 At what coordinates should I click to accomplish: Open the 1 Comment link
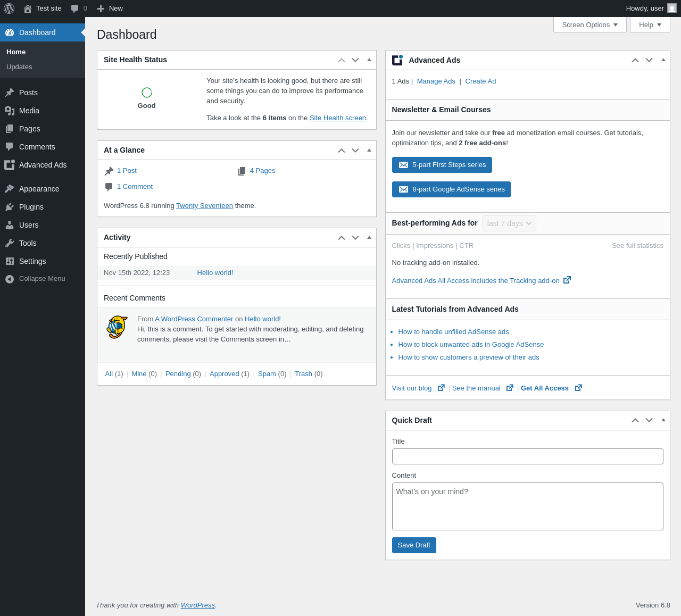pos(135,187)
